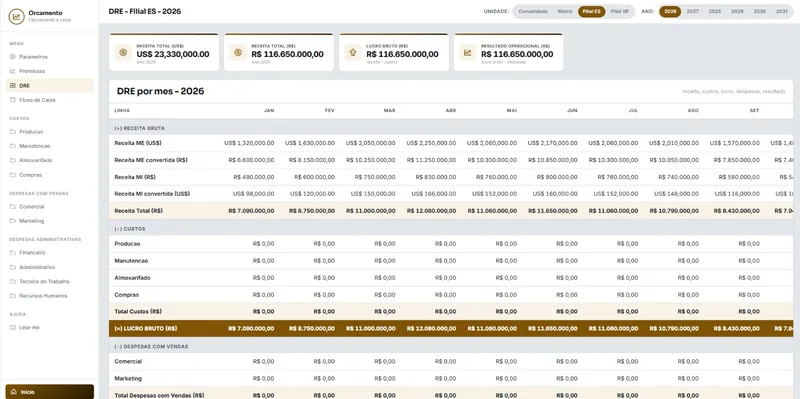Go to Recursos Humanos page
This screenshot has height=399, width=800.
point(50,296)
